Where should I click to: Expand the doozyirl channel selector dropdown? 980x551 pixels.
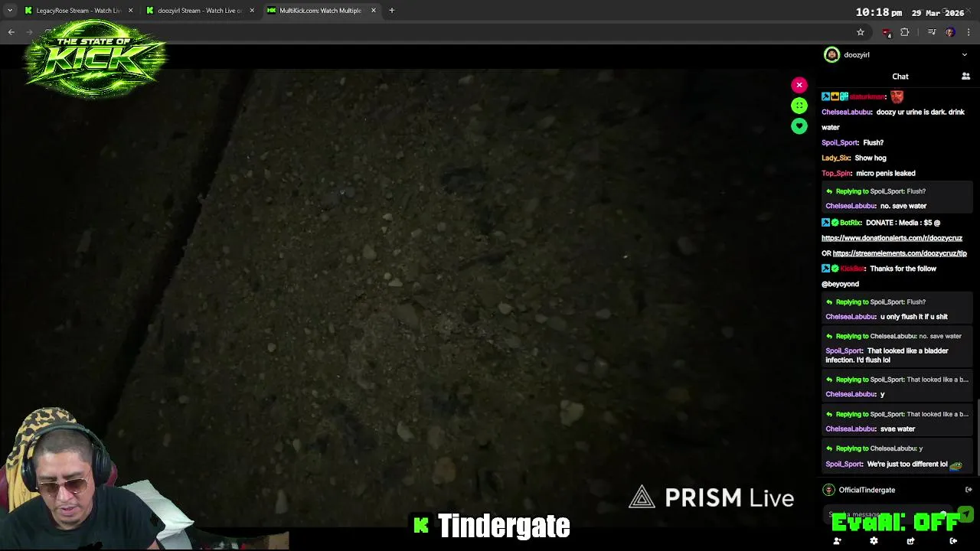click(x=965, y=55)
